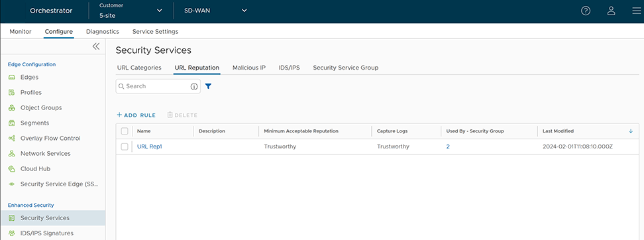Open the help question mark icon

586,11
